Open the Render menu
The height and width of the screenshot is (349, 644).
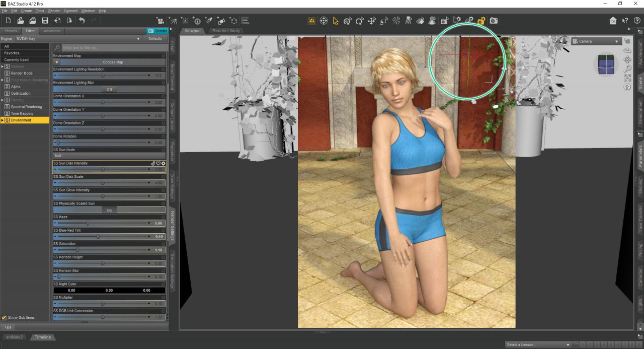click(x=54, y=11)
